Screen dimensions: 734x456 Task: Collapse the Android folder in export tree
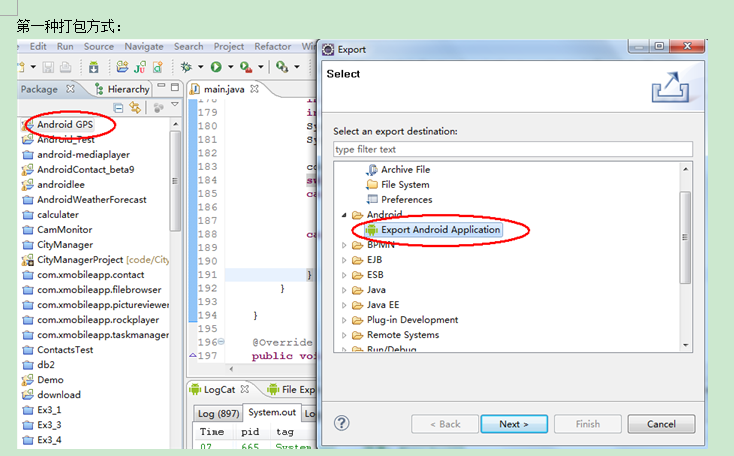tap(344, 215)
